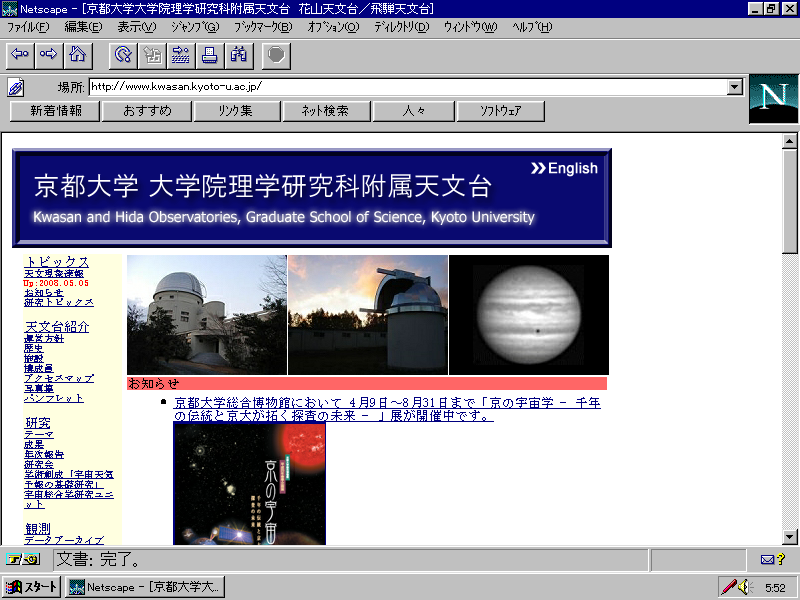800x600 pixels.
Task: Open the 研究会 sidebar link
Action: click(39, 464)
